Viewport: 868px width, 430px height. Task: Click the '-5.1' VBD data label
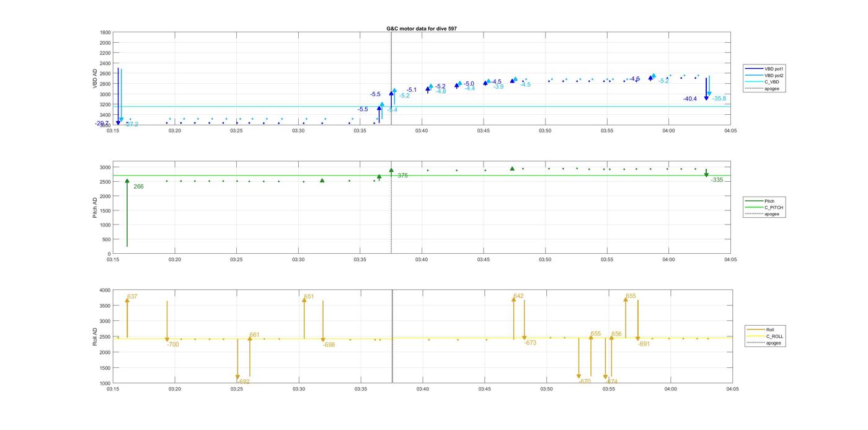(x=412, y=90)
